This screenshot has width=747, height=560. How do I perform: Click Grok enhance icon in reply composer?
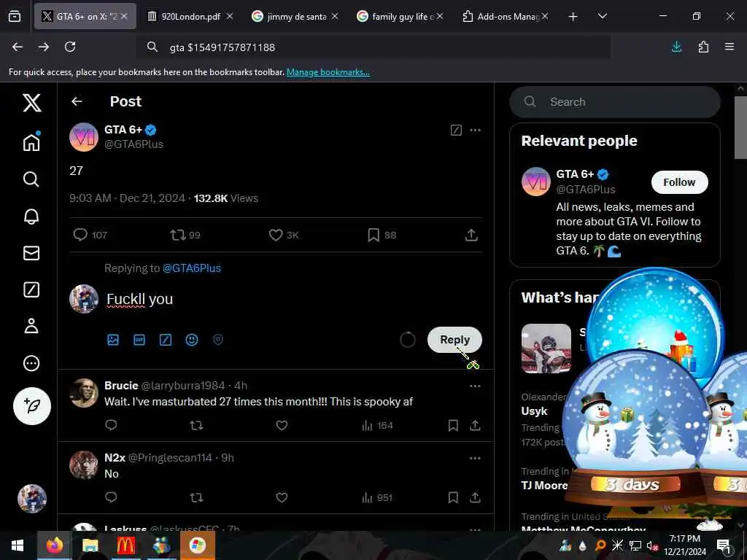(166, 340)
